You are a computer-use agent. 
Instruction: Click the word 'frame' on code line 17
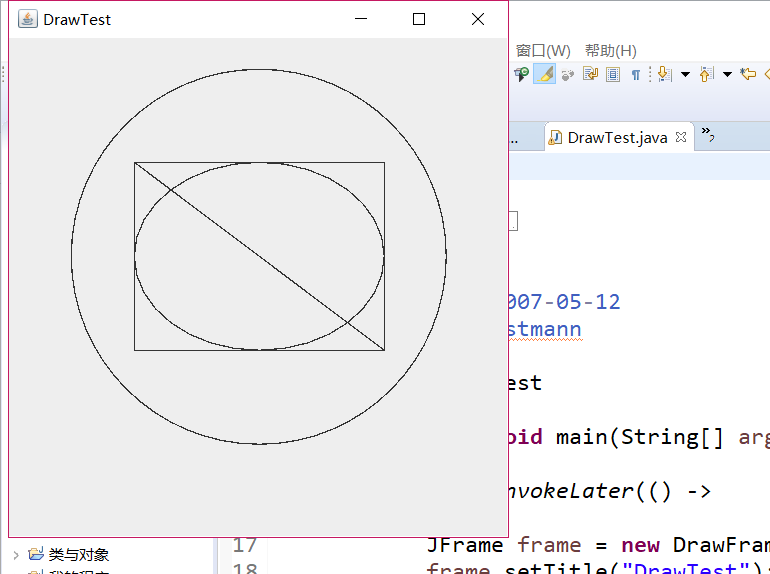point(549,545)
